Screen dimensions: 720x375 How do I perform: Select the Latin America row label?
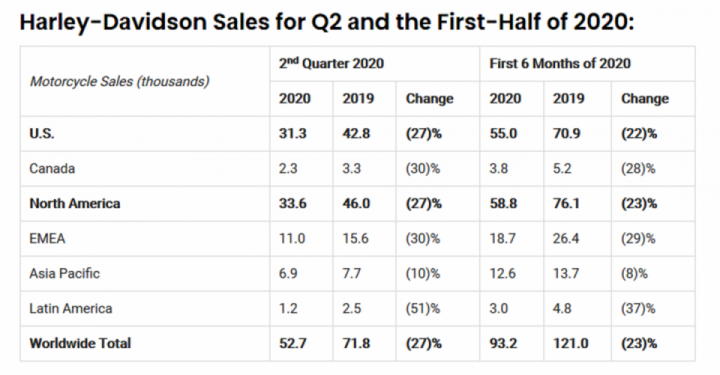coord(70,308)
